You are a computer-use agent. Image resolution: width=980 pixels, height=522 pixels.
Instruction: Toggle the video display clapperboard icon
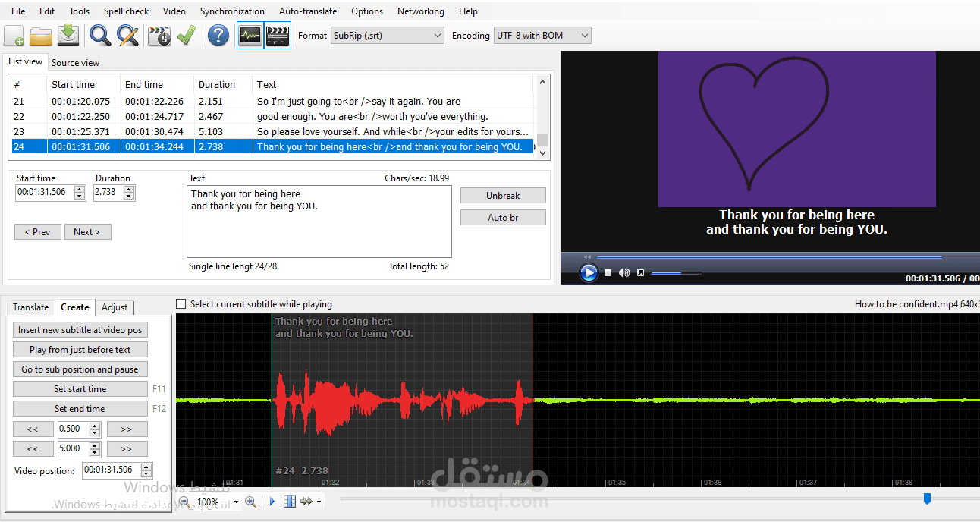click(x=277, y=35)
